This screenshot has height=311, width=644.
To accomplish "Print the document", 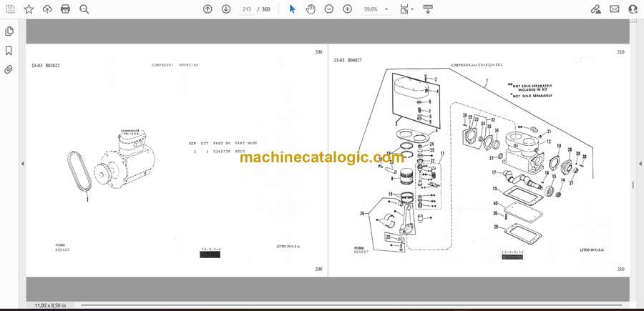I will click(65, 9).
